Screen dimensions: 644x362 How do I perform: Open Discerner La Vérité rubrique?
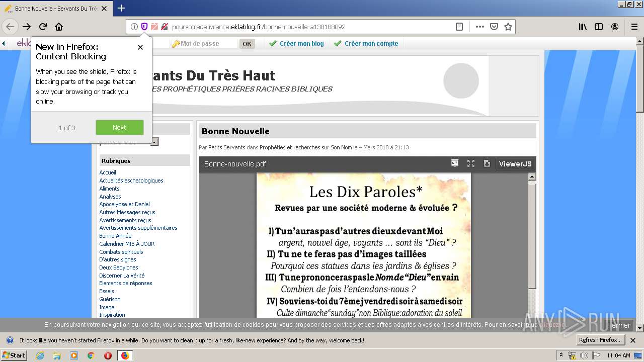(x=122, y=276)
